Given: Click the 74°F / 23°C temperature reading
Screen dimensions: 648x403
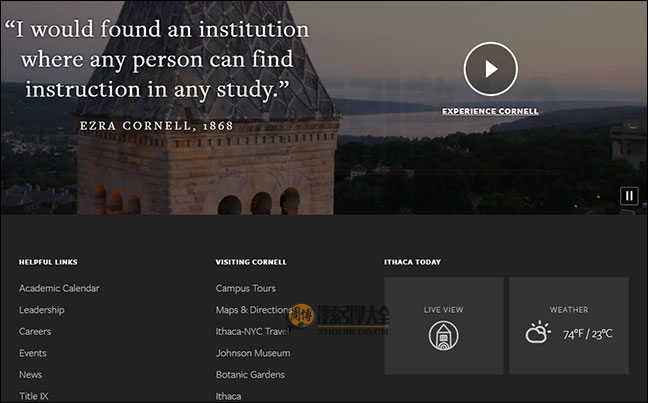Looking at the screenshot, I should [x=588, y=334].
